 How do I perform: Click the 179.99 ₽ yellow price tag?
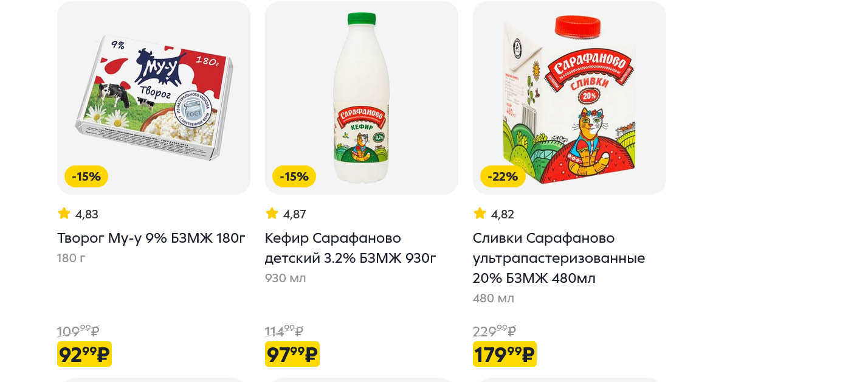coord(505,354)
